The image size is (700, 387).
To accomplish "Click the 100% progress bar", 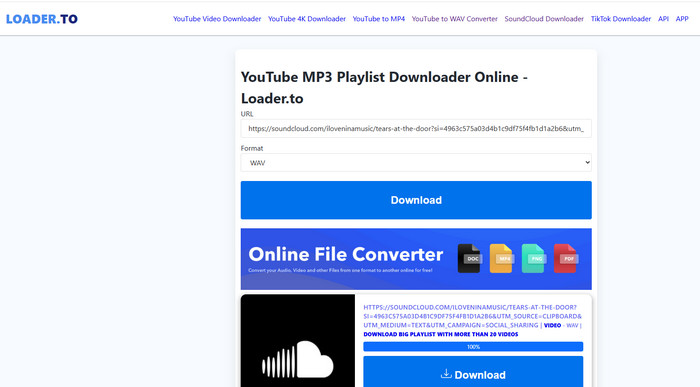I will click(473, 347).
